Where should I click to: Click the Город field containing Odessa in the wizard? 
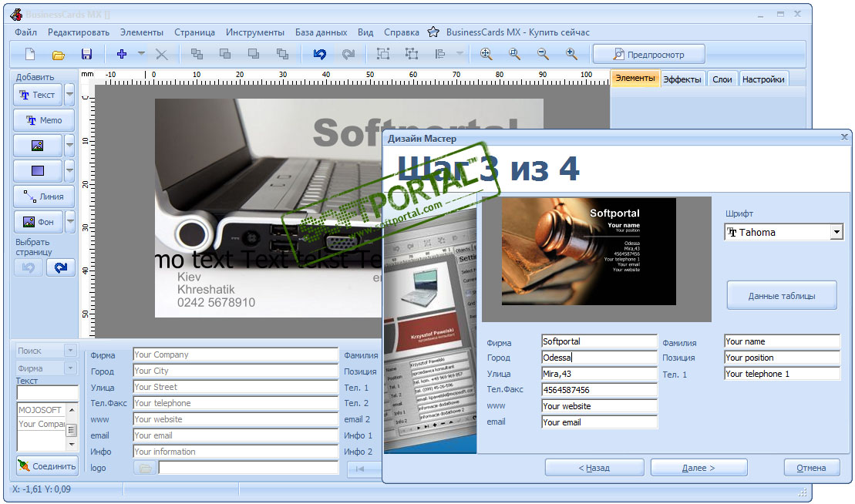[599, 358]
